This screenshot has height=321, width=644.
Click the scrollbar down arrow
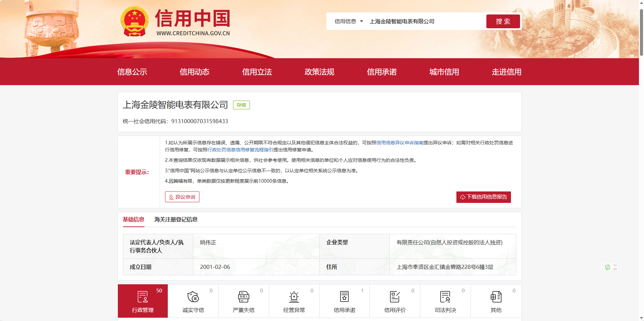[641, 318]
